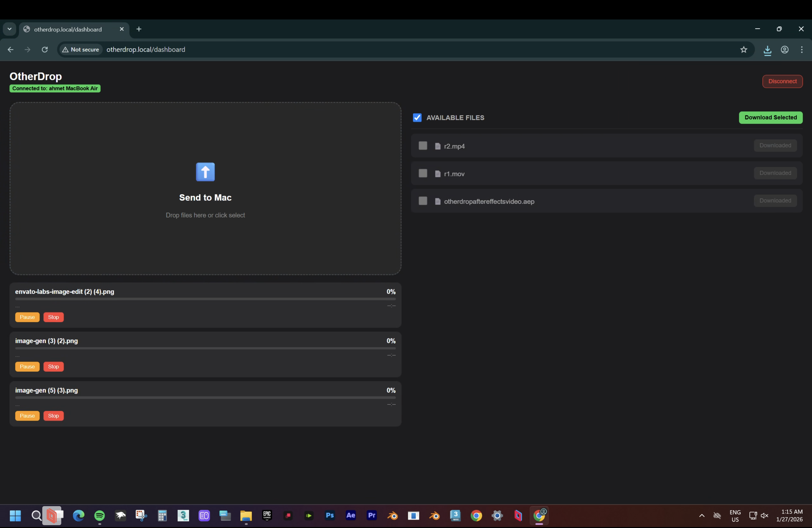Image resolution: width=812 pixels, height=528 pixels.
Task: Open the tab search dropdown arrow
Action: click(9, 29)
